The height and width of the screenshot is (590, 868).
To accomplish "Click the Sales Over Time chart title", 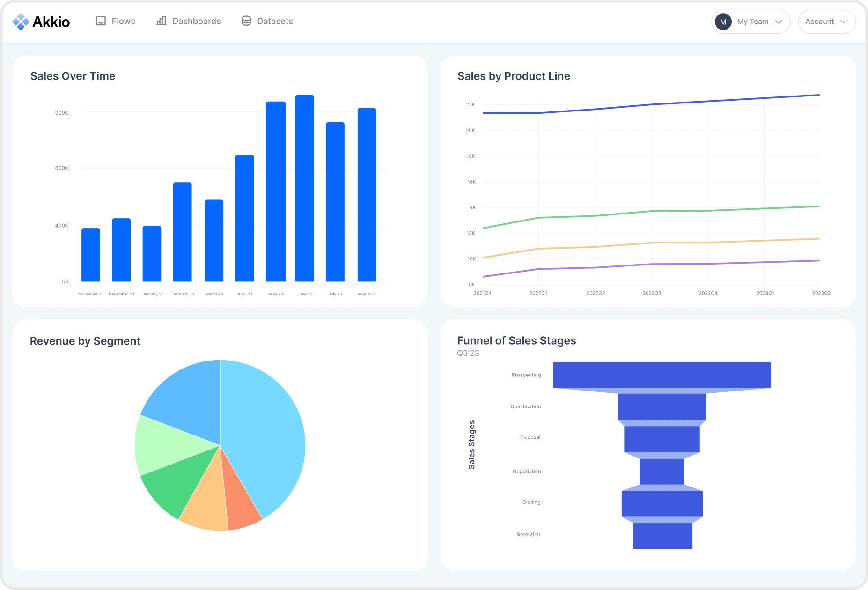I will coord(73,76).
